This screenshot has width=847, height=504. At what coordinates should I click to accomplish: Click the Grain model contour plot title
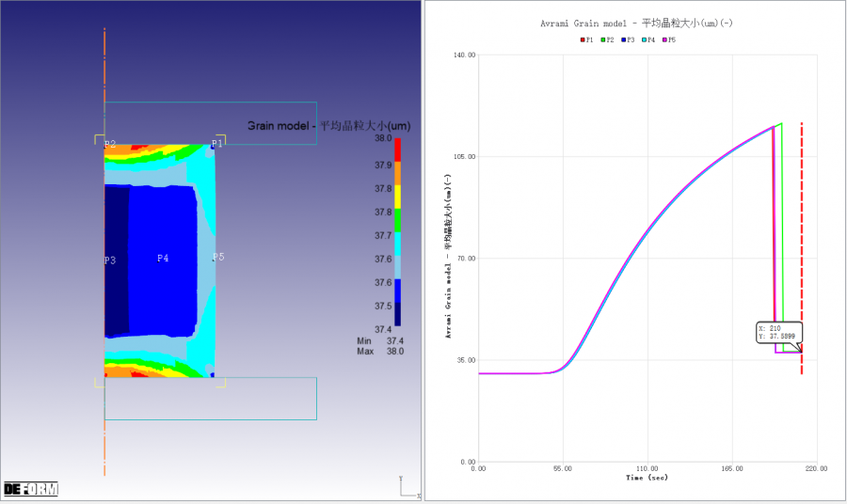click(328, 125)
